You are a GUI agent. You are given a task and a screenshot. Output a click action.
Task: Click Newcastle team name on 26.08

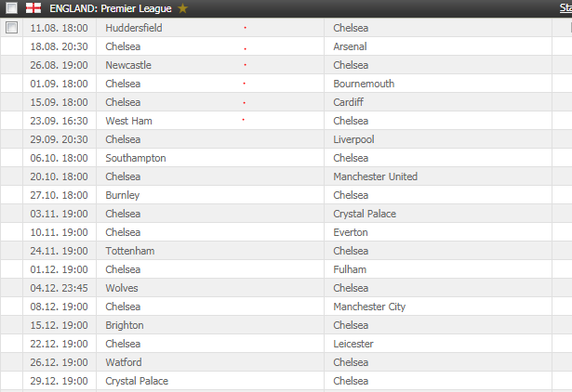(x=128, y=65)
